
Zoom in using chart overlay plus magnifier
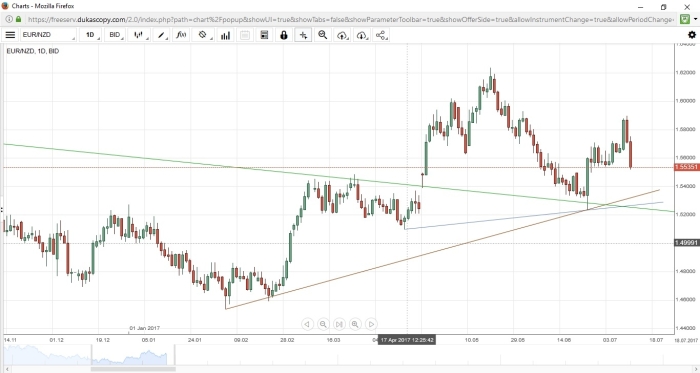[355, 324]
